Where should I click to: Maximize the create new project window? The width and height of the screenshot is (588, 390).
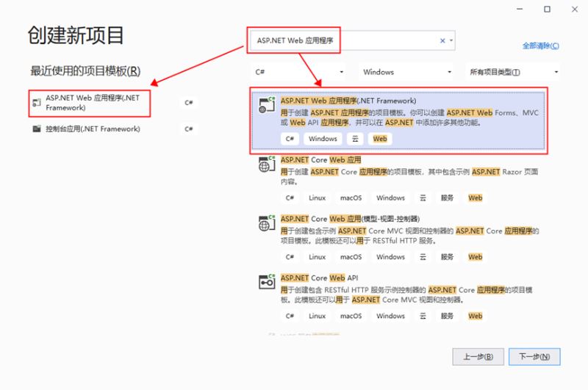coord(547,9)
